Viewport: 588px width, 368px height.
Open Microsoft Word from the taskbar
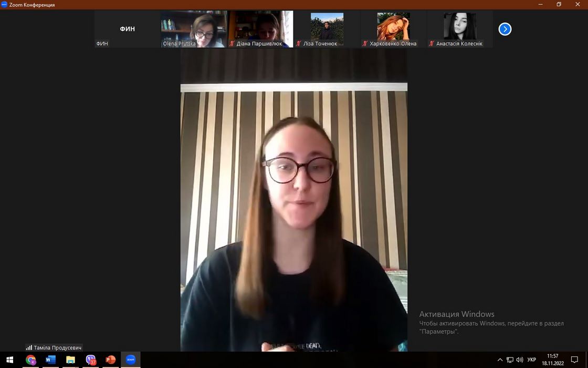point(50,360)
